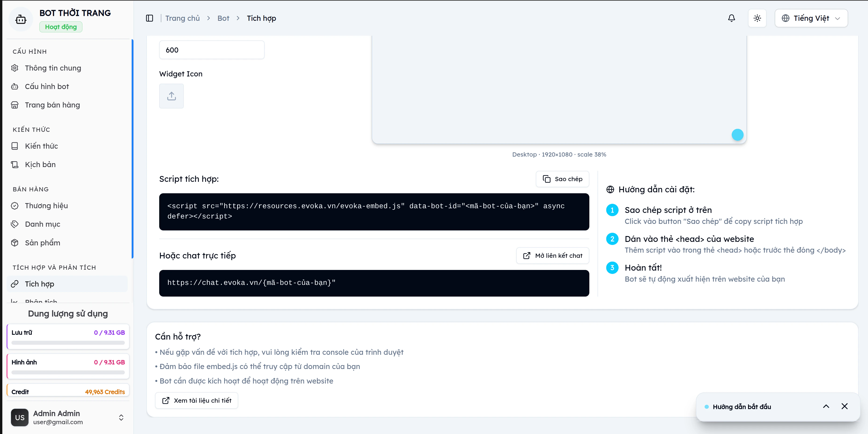Viewport: 868px width, 434px height.
Task: Click the Lưu trữ usage bar
Action: pos(68,343)
